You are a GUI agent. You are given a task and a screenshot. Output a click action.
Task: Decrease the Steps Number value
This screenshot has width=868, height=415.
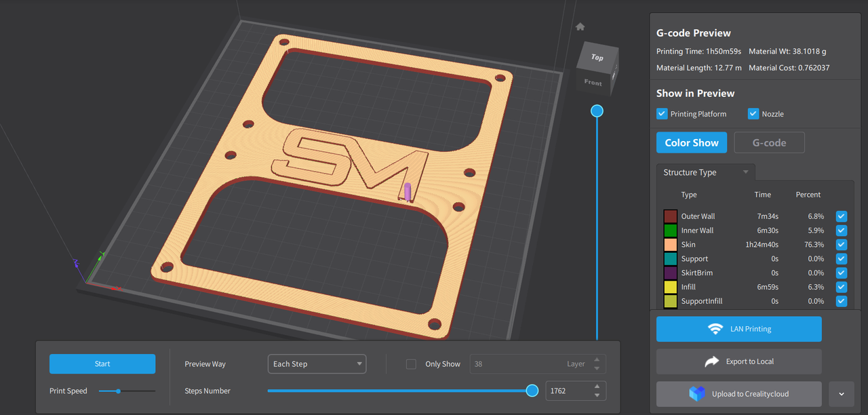tap(597, 395)
